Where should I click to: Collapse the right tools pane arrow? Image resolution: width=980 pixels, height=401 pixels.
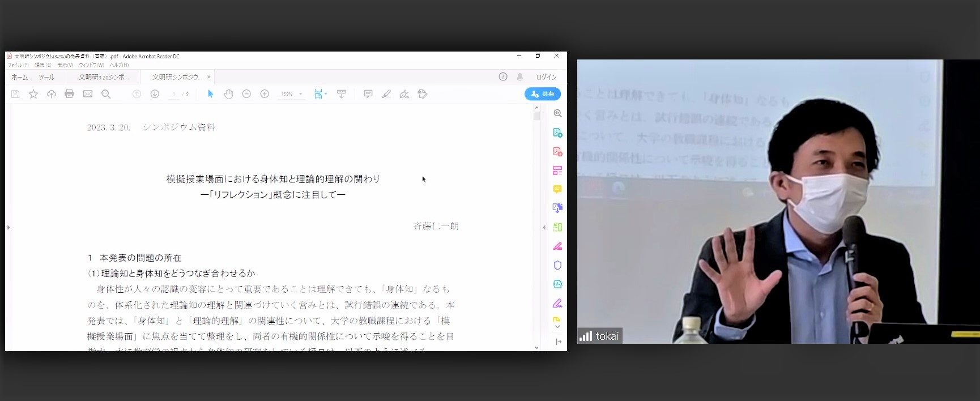pos(544,228)
